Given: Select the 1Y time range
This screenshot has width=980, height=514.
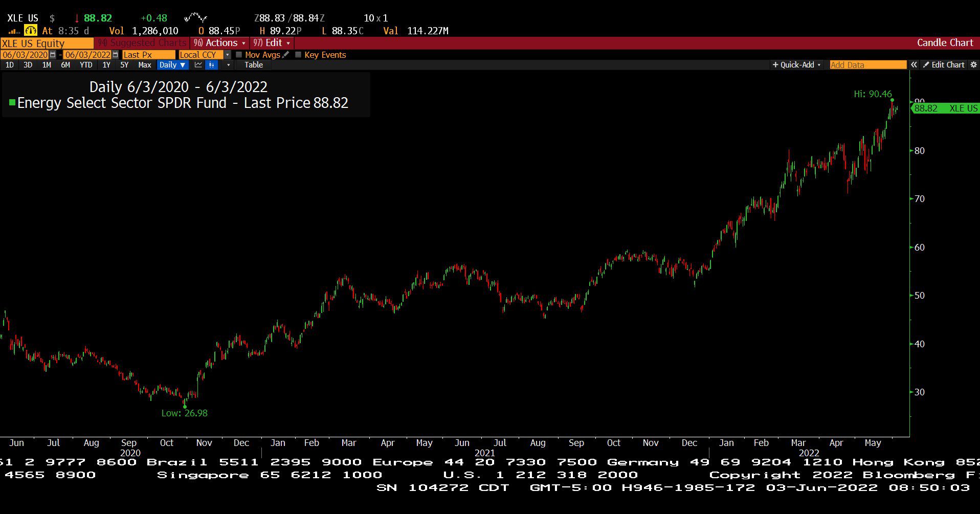Looking at the screenshot, I should coord(106,65).
